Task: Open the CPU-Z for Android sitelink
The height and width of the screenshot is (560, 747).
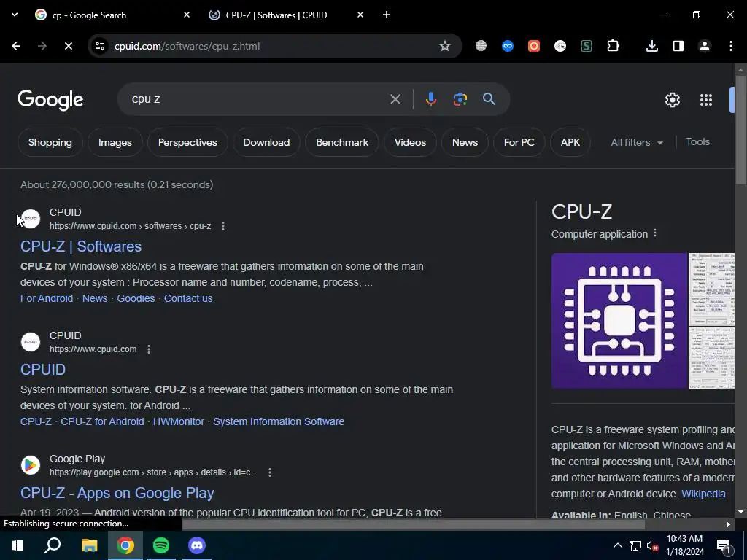Action: pyautogui.click(x=102, y=422)
